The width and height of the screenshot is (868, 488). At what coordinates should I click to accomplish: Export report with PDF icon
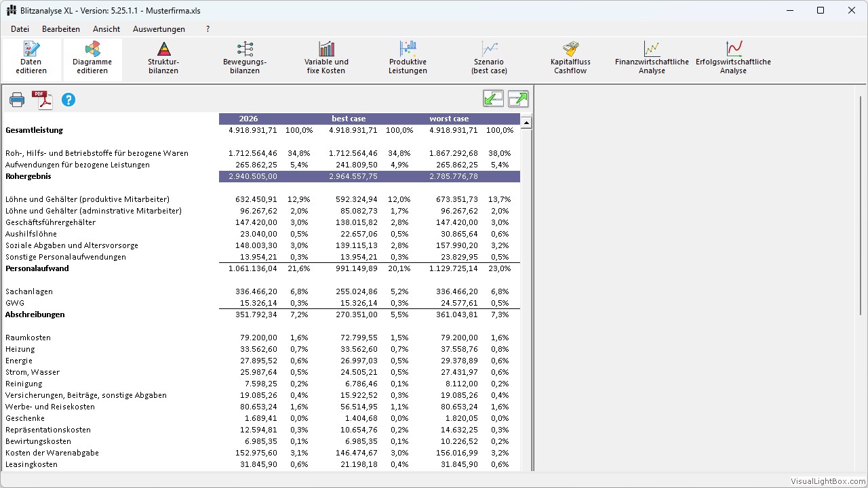[x=43, y=100]
